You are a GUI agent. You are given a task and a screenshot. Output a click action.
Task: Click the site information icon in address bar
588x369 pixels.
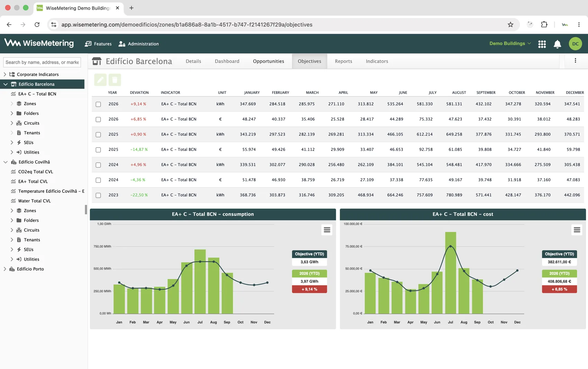pos(54,25)
